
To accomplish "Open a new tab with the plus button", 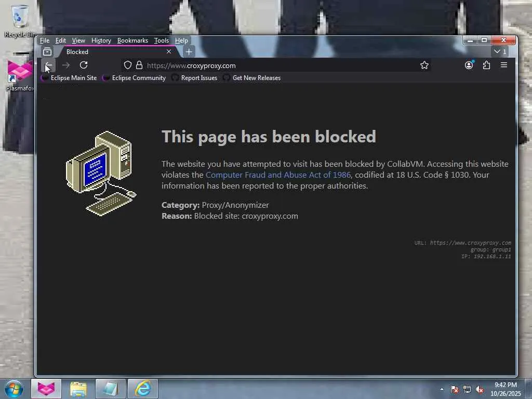I will (x=189, y=51).
